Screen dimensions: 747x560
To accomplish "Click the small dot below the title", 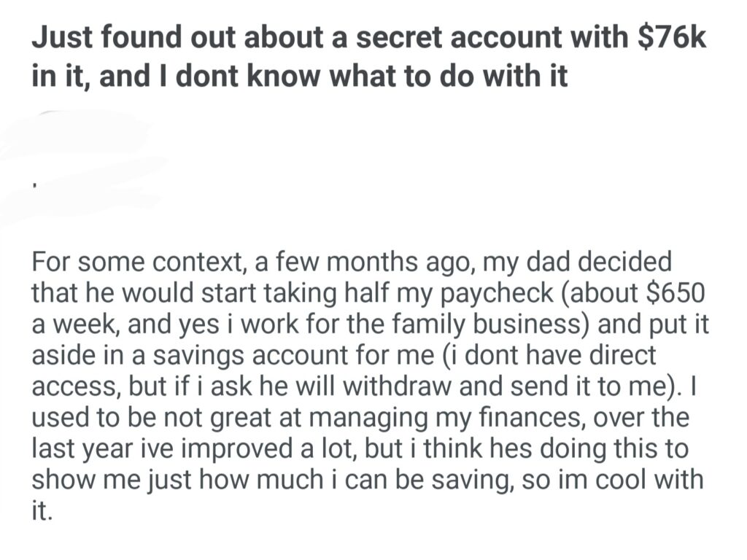I will point(34,184).
